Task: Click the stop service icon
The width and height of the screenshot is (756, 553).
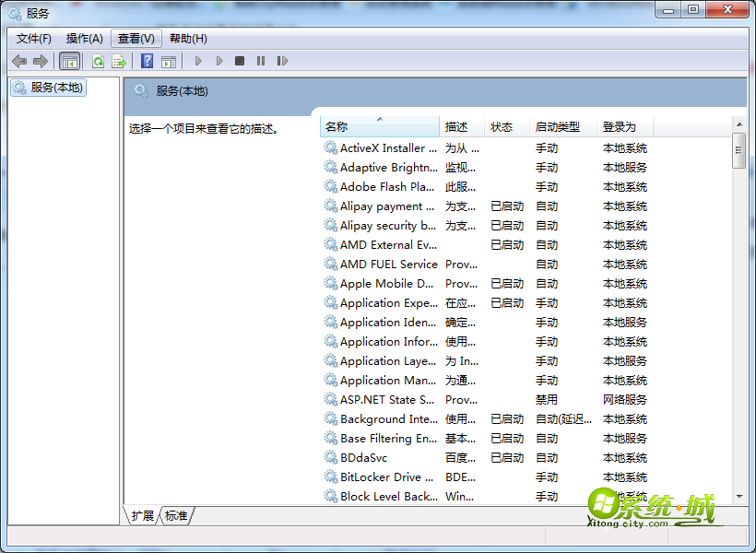Action: click(x=239, y=61)
